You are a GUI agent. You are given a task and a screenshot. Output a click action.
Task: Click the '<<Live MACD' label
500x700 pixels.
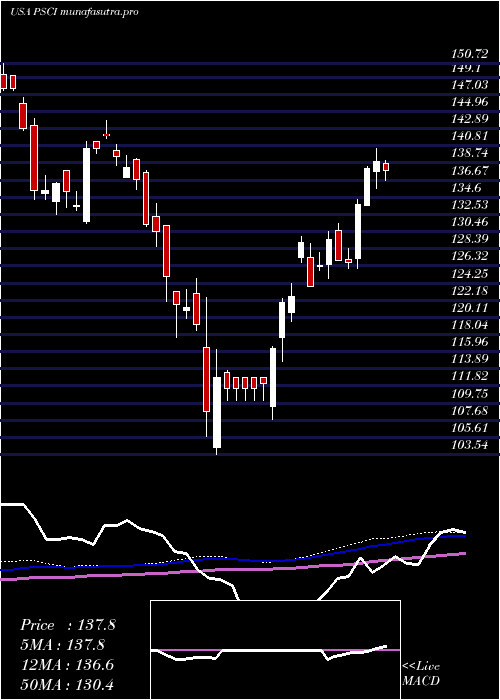tap(421, 674)
